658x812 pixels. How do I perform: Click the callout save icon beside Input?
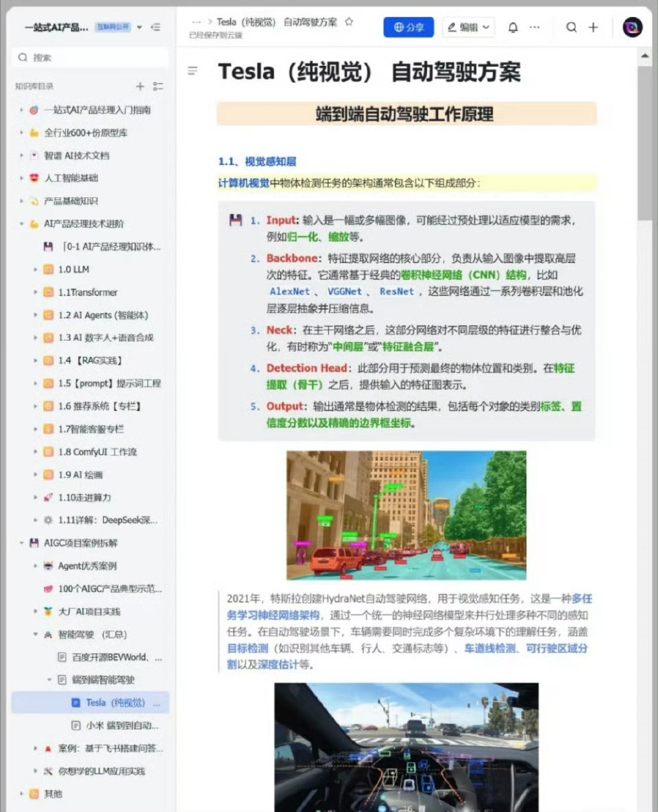236,220
